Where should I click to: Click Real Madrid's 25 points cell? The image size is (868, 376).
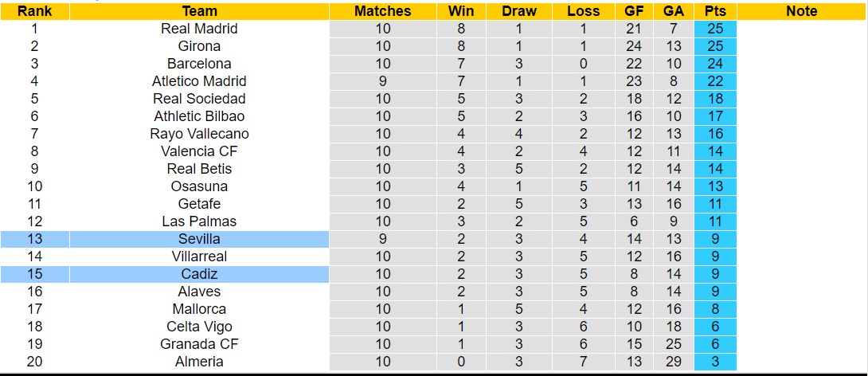point(714,29)
